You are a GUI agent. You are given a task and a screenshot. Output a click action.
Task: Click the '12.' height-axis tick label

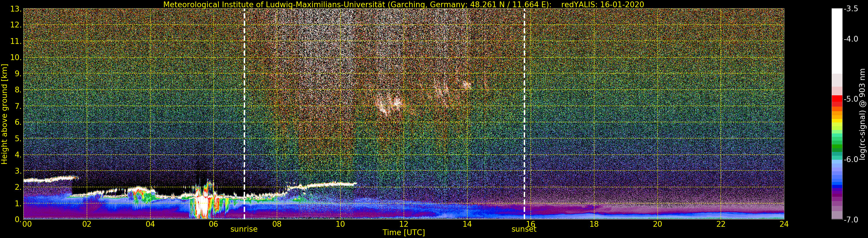(x=16, y=25)
